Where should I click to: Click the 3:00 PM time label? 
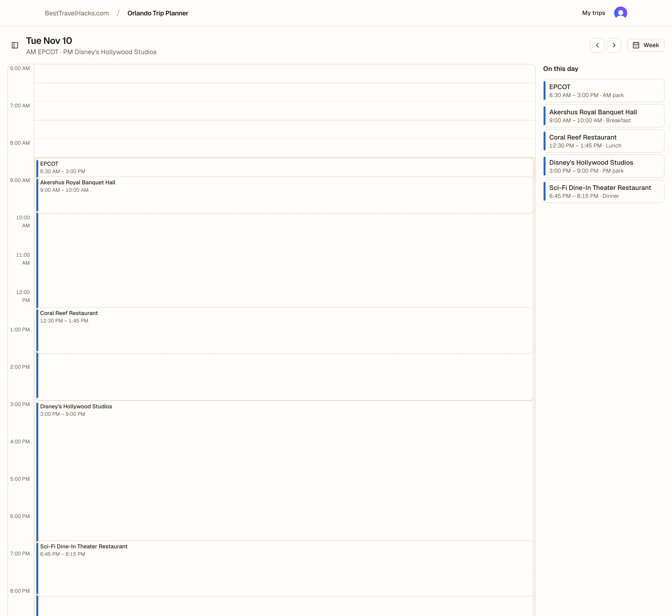[20, 404]
